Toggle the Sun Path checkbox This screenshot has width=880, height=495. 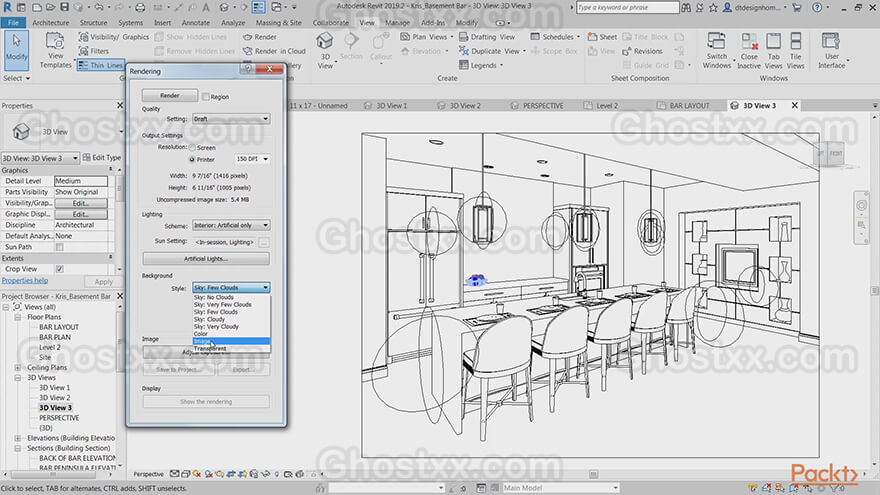[x=59, y=247]
